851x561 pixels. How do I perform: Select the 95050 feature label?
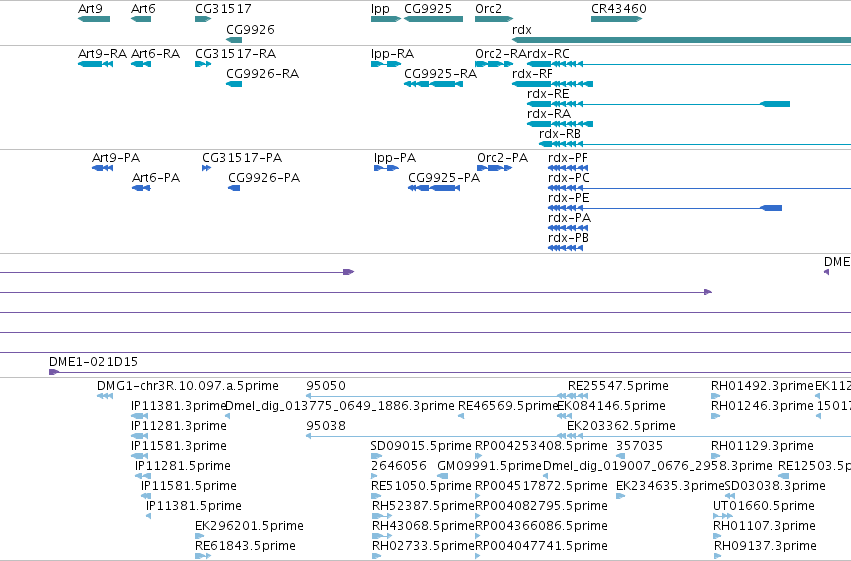click(326, 386)
